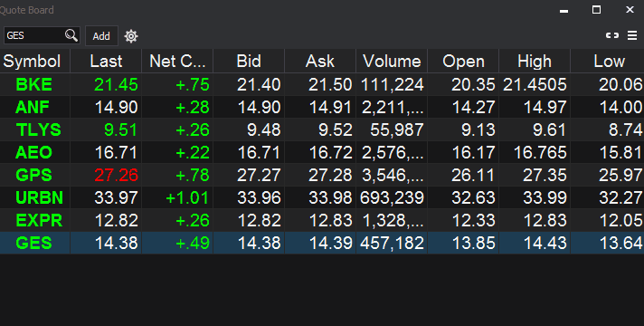This screenshot has height=326, width=644.
Task: Click TLYS last price 9.51
Action: (120, 129)
